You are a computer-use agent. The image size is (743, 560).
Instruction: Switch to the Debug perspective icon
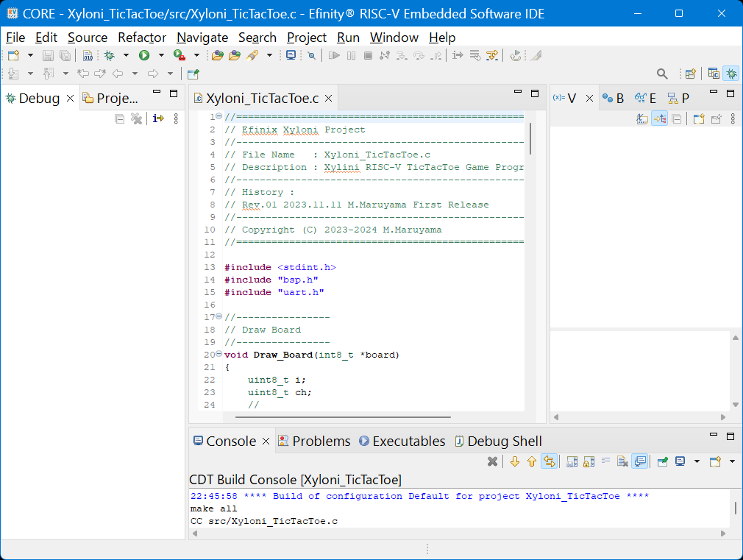tap(731, 74)
